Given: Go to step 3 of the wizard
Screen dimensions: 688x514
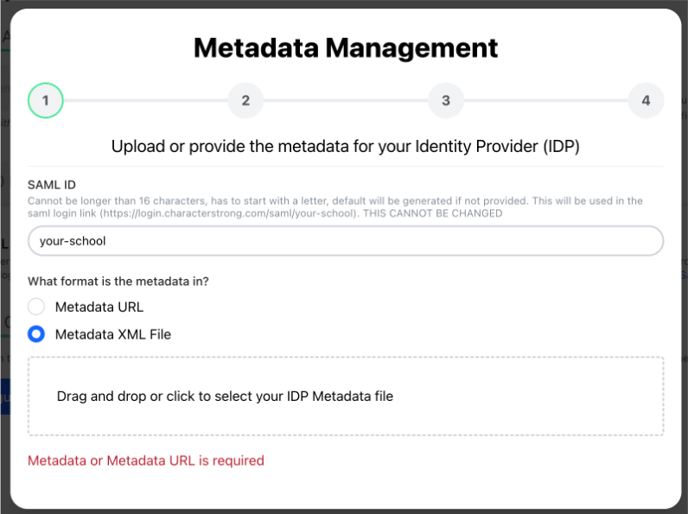Looking at the screenshot, I should [446, 100].
